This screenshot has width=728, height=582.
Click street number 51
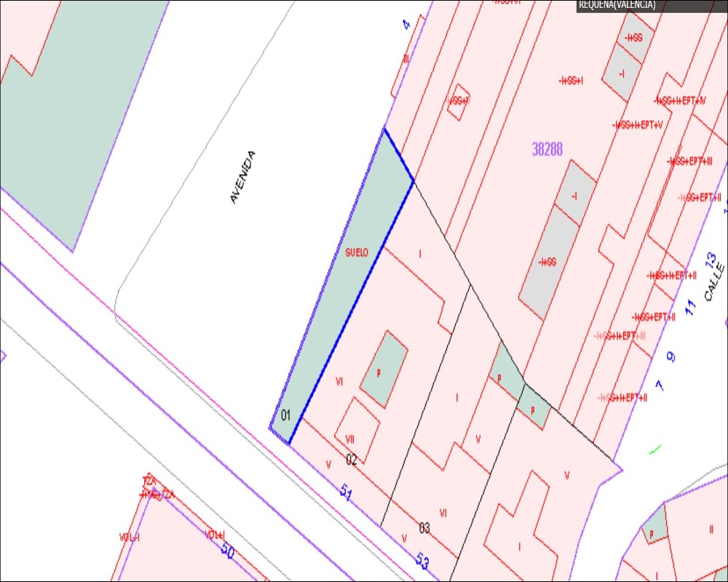tap(346, 493)
